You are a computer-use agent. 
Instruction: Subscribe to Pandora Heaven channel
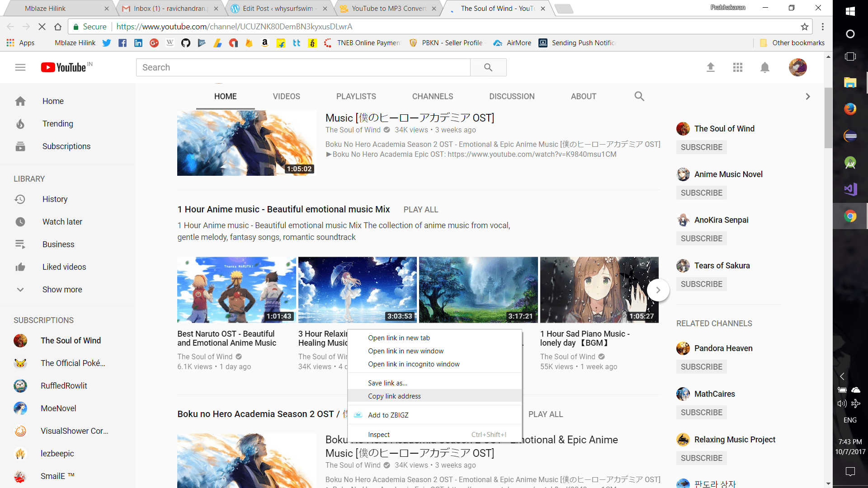tap(701, 366)
